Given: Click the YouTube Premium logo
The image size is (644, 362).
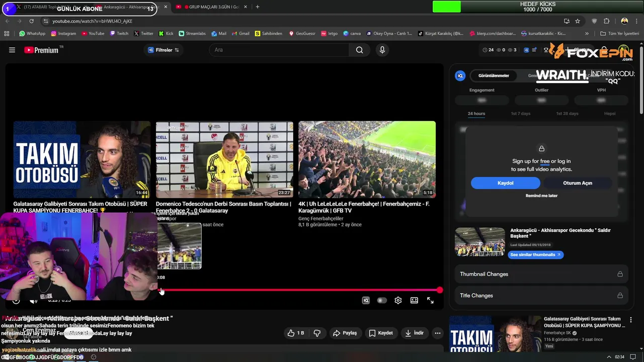Looking at the screenshot, I should (41, 50).
